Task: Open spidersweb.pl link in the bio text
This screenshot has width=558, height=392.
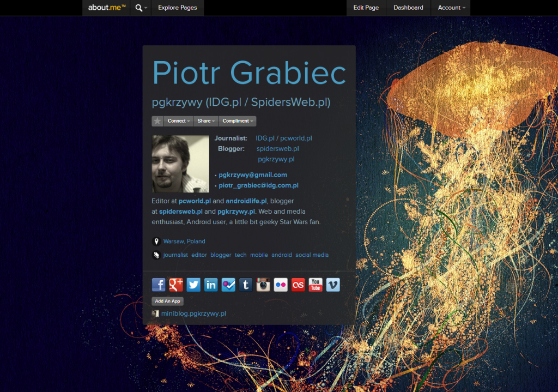Action: pyautogui.click(x=181, y=212)
